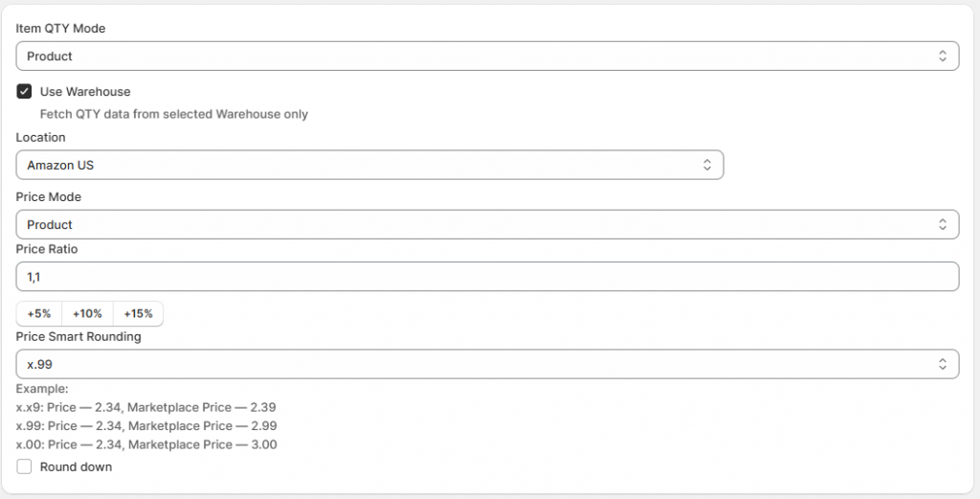
Task: Open the Item QTY Mode dropdown
Action: pos(479,57)
